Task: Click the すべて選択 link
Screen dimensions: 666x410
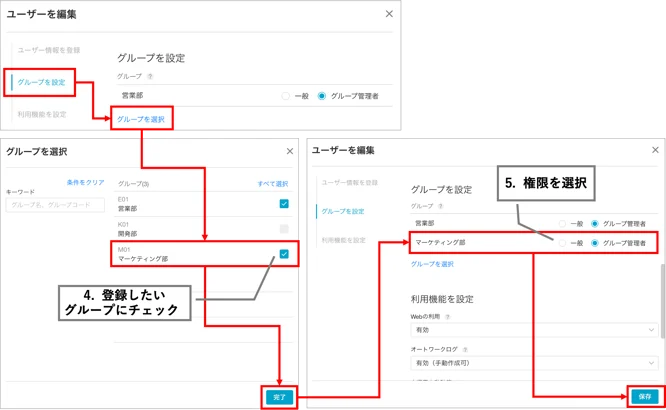Action: click(273, 184)
